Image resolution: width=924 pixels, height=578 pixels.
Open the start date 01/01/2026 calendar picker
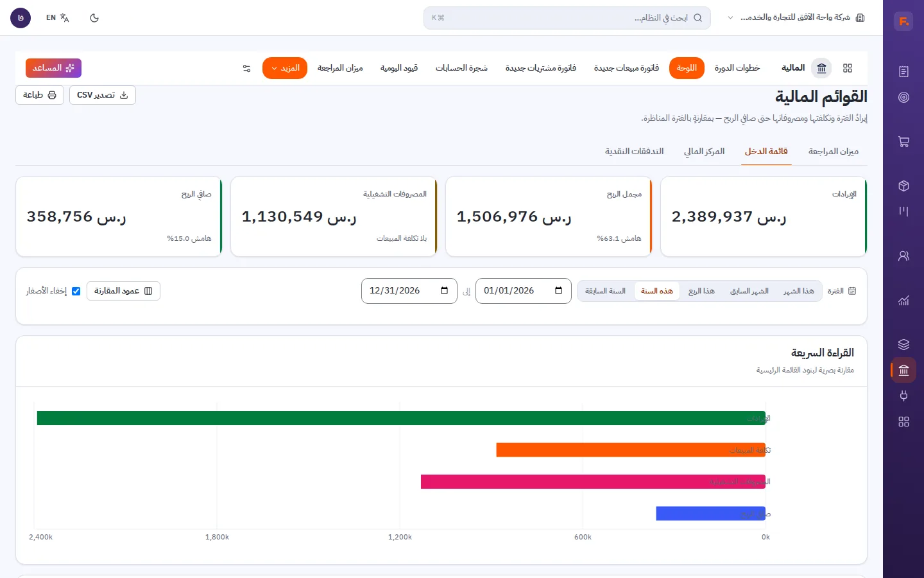tap(558, 291)
